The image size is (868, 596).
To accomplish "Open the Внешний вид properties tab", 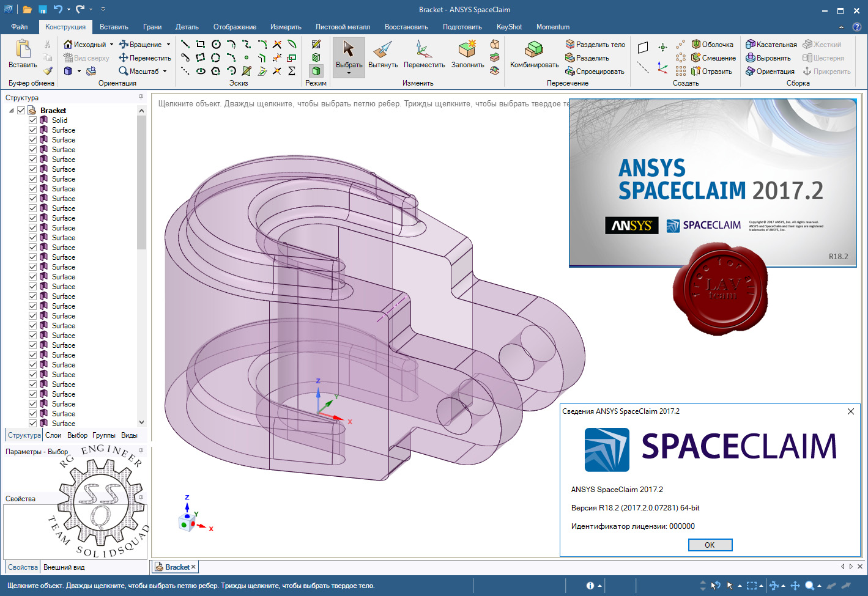I will point(64,567).
